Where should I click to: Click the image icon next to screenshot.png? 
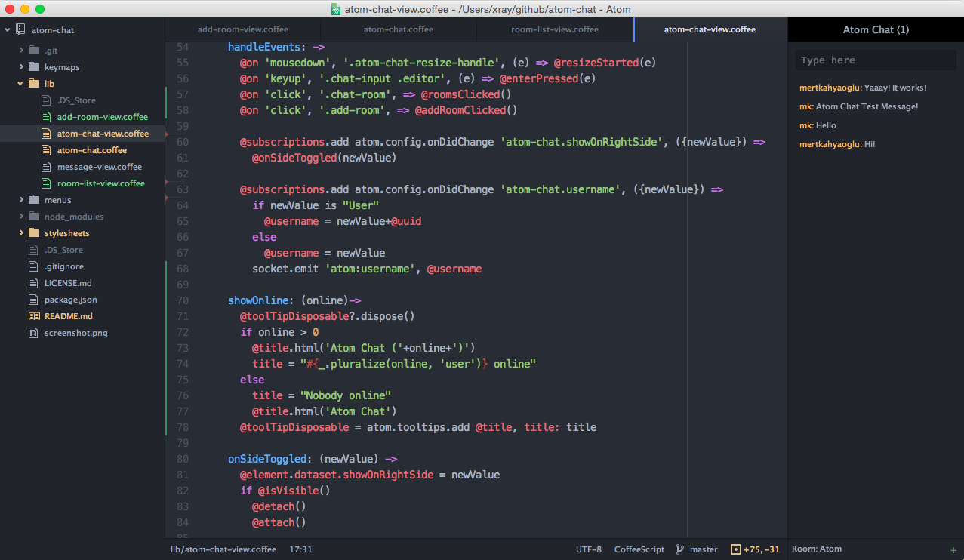(33, 332)
